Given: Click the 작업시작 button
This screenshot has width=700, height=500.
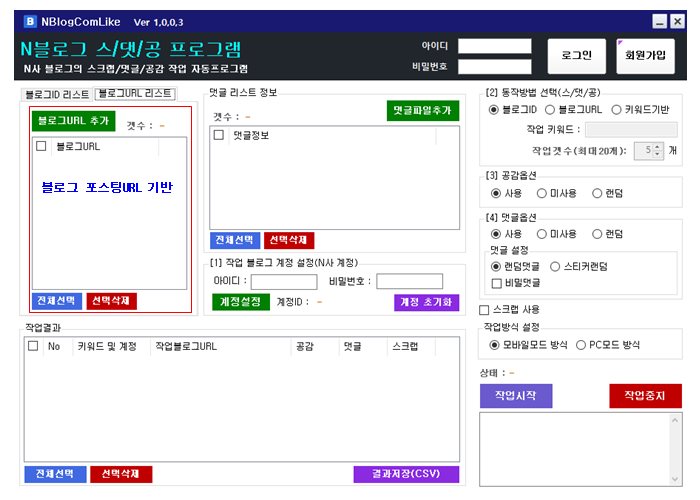Looking at the screenshot, I should (x=516, y=396).
